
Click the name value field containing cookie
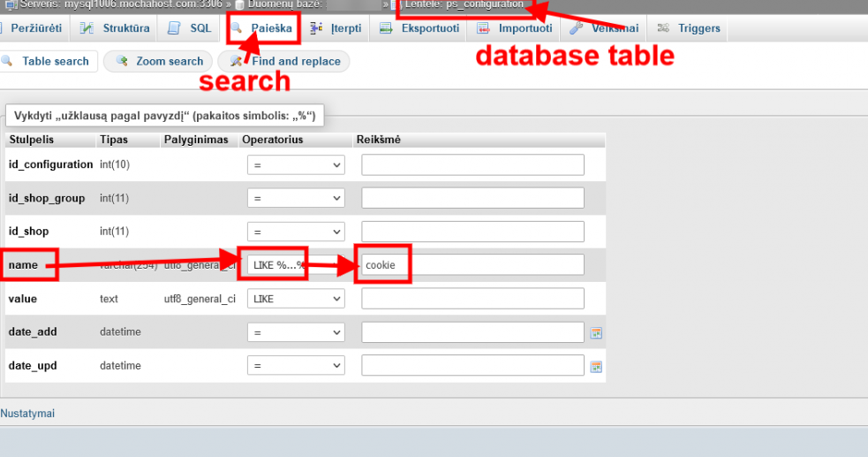click(x=472, y=265)
